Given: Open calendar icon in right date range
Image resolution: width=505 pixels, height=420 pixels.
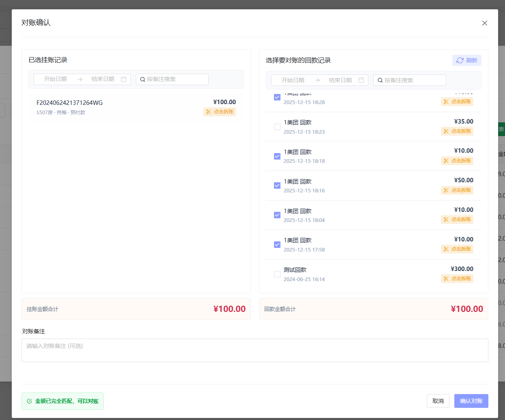Looking at the screenshot, I should [x=361, y=80].
